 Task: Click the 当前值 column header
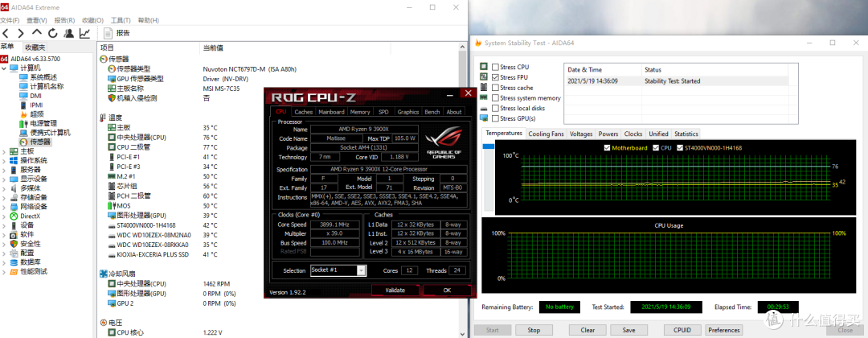(213, 48)
